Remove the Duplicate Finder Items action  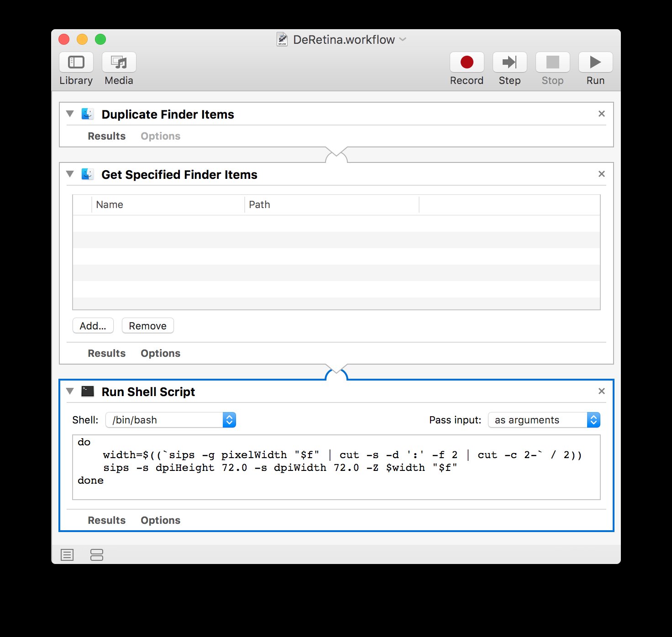click(602, 114)
